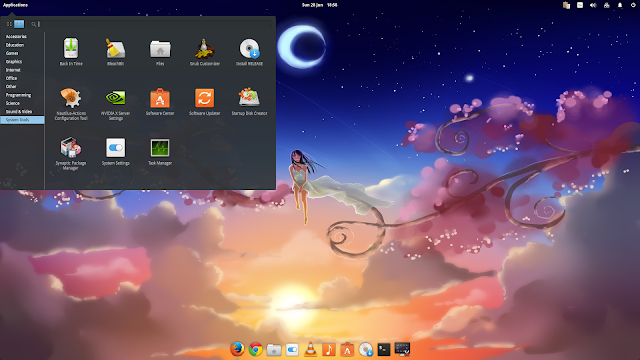Open the sound volume indicator
Viewport: 640px width, 360px height.
tap(593, 5)
